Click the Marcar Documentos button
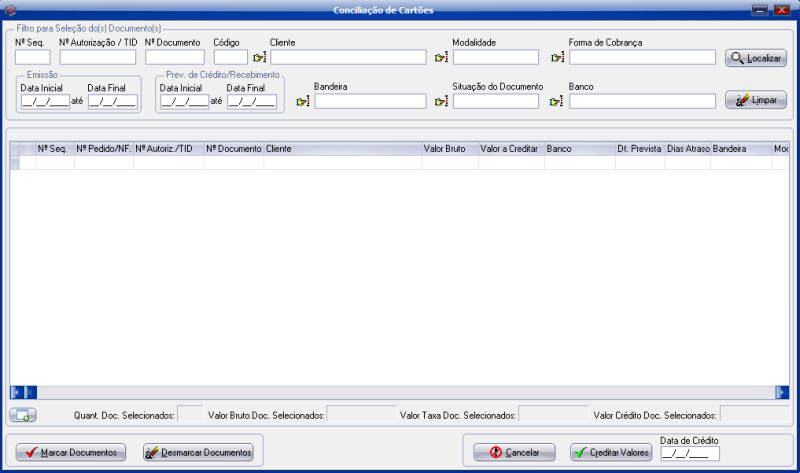Screen dimensions: 800x473 click(x=72, y=452)
